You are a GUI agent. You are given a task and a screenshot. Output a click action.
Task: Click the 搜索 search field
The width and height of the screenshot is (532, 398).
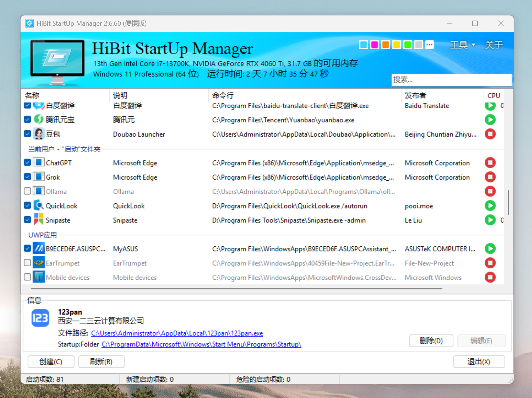click(451, 80)
